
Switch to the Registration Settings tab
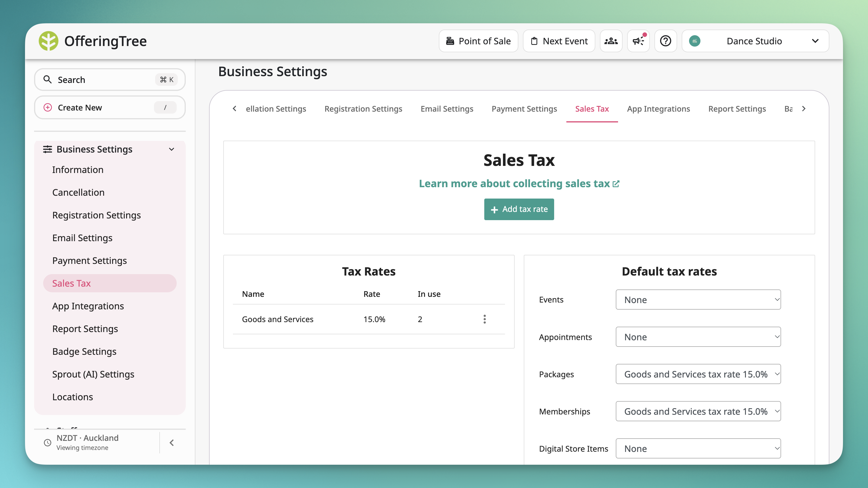click(x=363, y=109)
